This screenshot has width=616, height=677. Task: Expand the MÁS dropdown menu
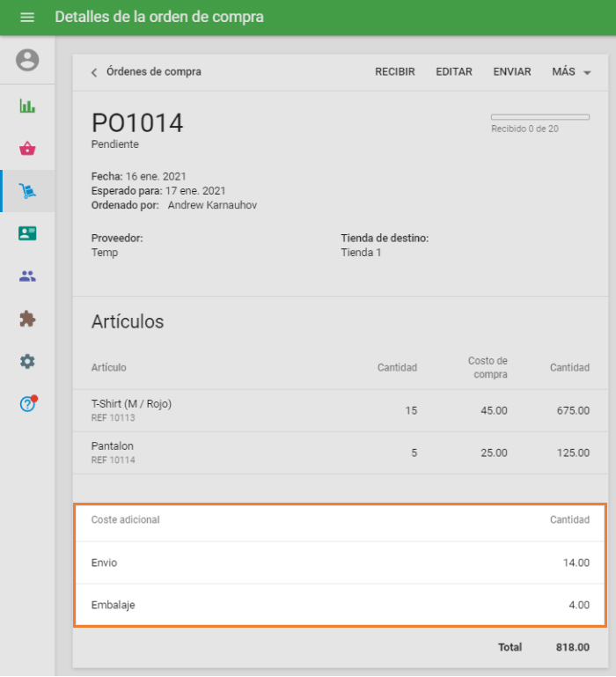pyautogui.click(x=571, y=72)
